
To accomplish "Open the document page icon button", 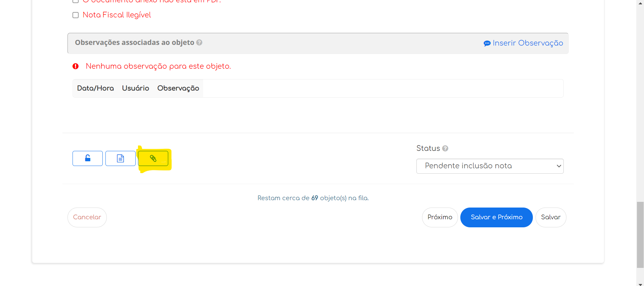I will (x=121, y=158).
